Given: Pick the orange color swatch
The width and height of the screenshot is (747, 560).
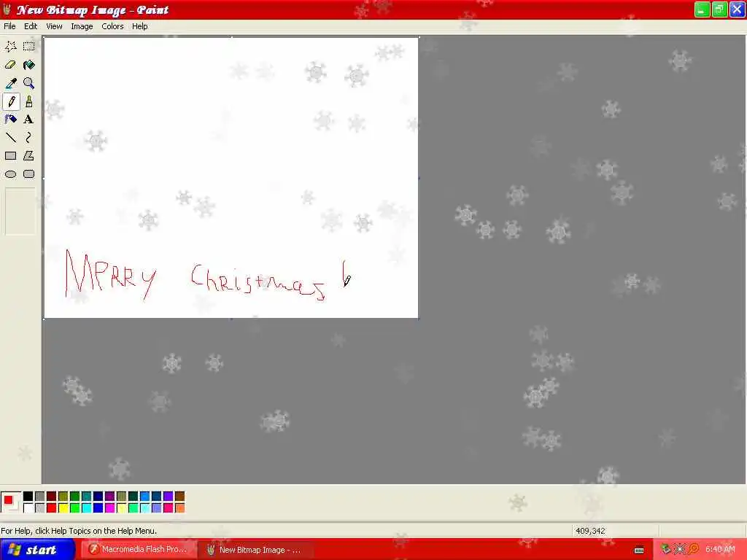Looking at the screenshot, I should pos(179,508).
